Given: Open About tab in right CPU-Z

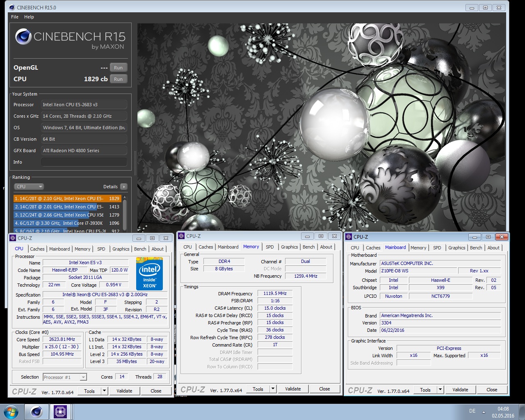Looking at the screenshot, I should click(x=493, y=248).
